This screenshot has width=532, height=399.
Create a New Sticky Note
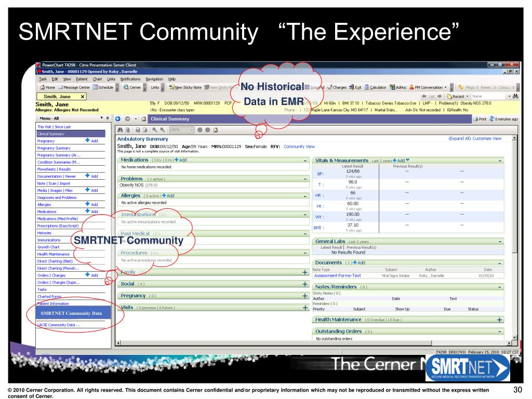tap(185, 87)
